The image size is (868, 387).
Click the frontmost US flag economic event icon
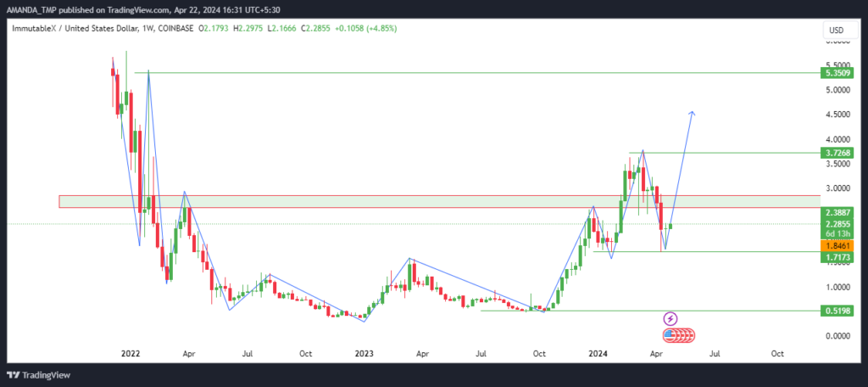coord(670,335)
